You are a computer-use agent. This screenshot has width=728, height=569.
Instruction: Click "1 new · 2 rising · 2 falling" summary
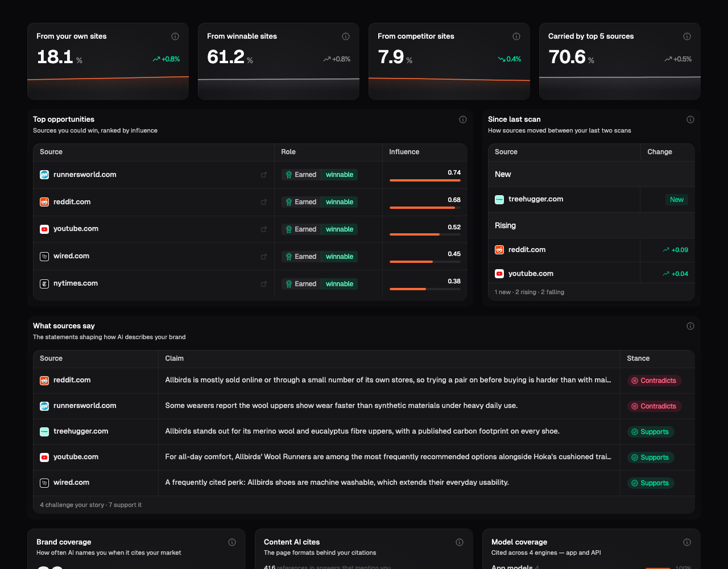[530, 292]
